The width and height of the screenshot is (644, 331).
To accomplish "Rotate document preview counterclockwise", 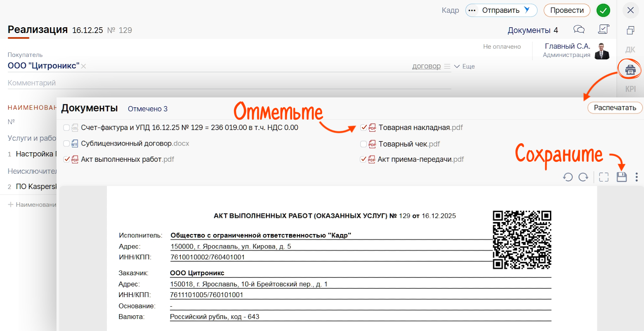I will coord(568,177).
